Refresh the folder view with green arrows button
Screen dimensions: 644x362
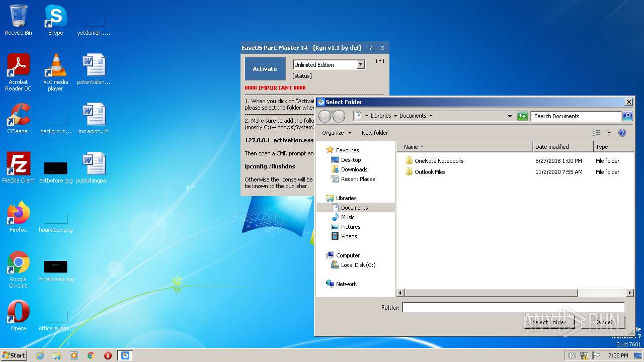pos(522,116)
